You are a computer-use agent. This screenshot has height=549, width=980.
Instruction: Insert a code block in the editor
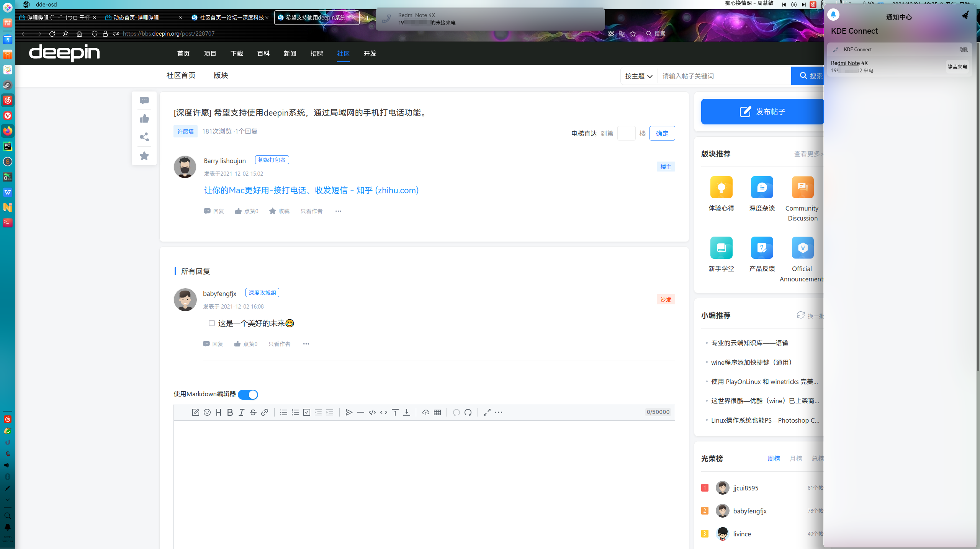[372, 412]
